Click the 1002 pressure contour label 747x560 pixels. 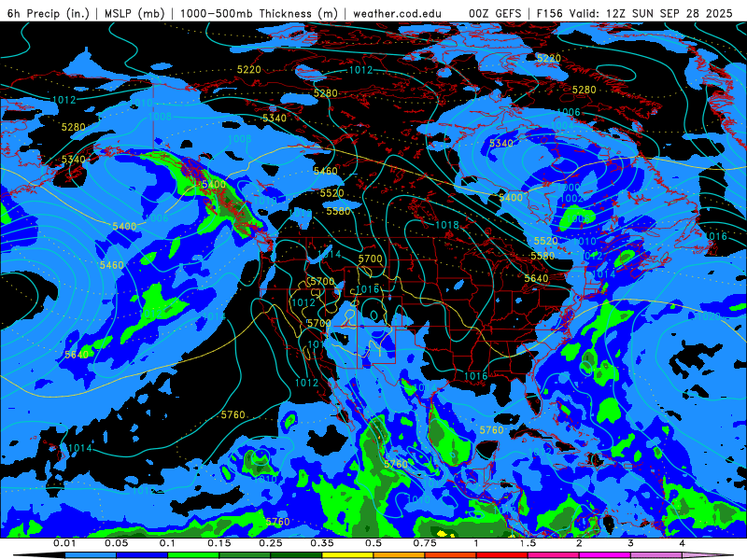tap(571, 198)
